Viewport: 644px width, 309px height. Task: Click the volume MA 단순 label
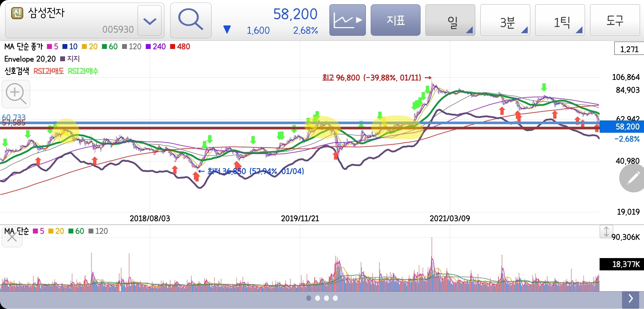click(x=17, y=231)
